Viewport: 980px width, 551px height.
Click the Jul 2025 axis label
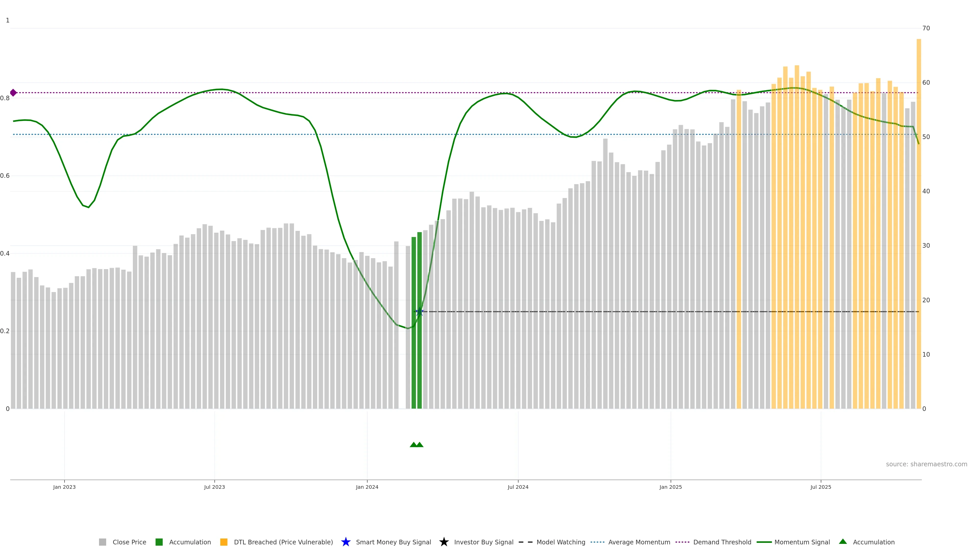coord(820,487)
